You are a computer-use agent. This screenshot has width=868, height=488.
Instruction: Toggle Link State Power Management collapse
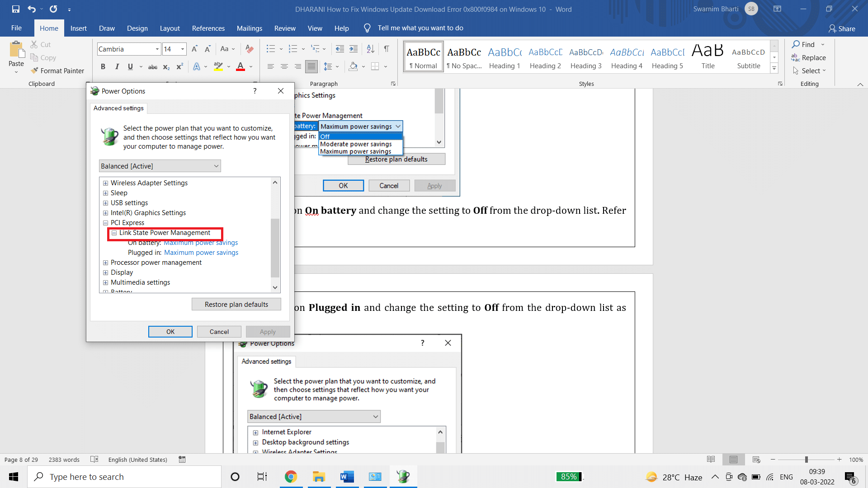tap(114, 232)
